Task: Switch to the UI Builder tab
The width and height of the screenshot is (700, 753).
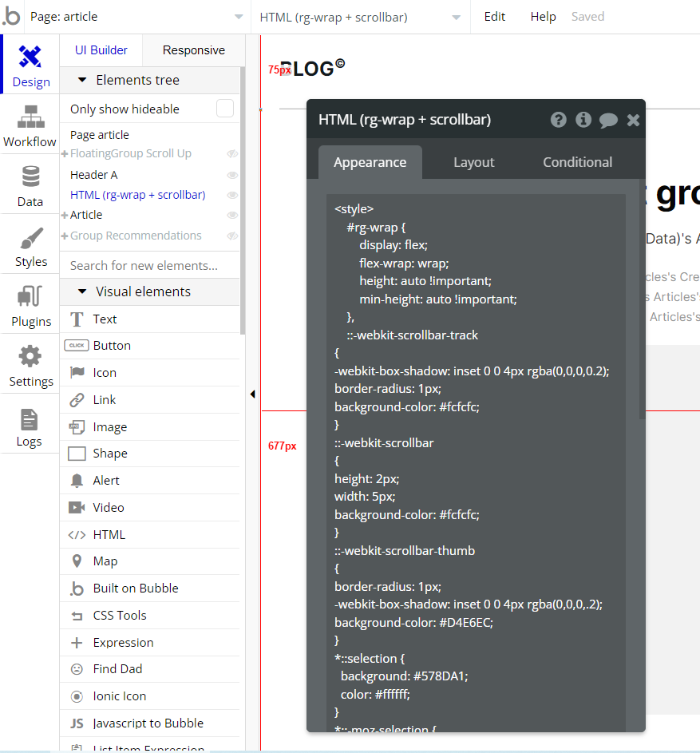Action: point(101,50)
